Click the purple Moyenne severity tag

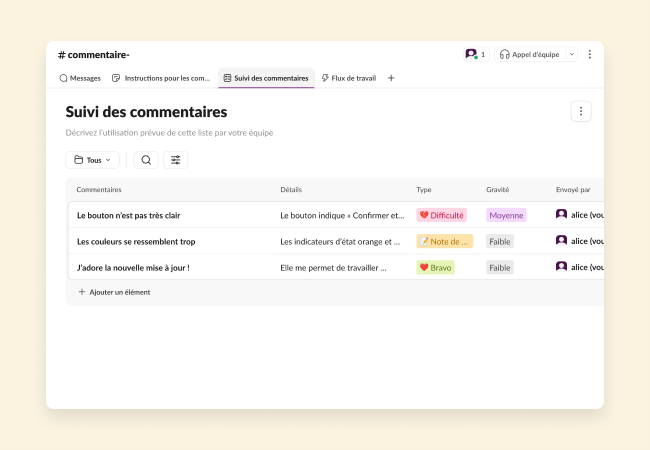[x=506, y=215]
